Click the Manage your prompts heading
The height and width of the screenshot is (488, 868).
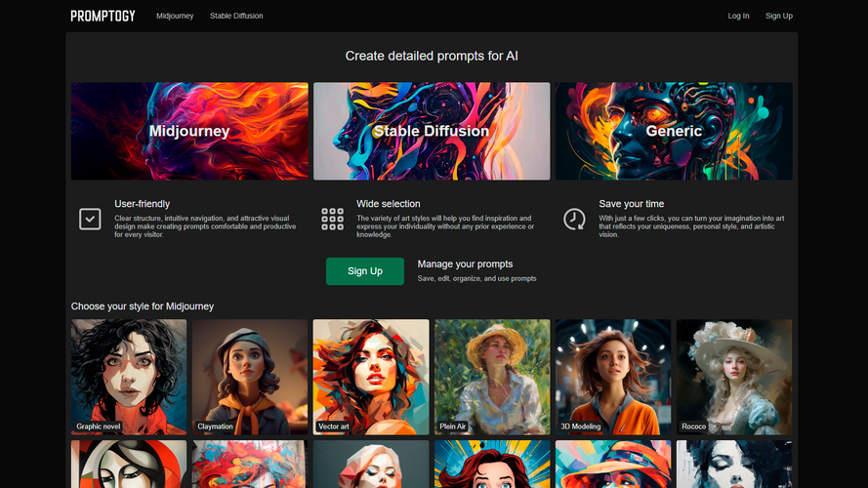click(465, 264)
